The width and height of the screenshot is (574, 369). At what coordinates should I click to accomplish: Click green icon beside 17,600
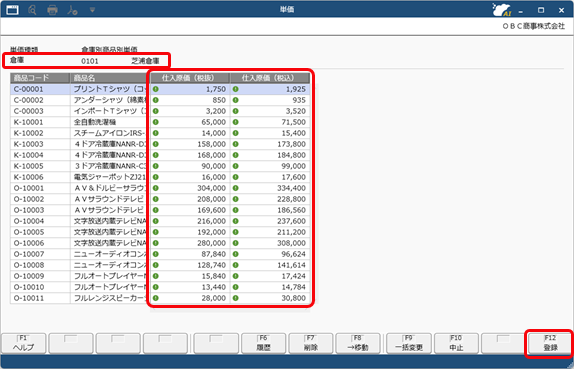tap(235, 177)
